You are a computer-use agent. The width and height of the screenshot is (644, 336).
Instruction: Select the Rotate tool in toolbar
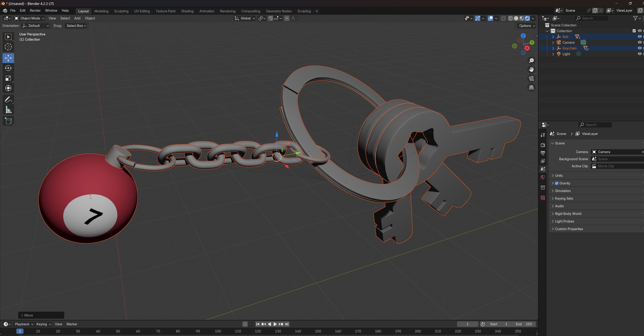click(x=8, y=68)
